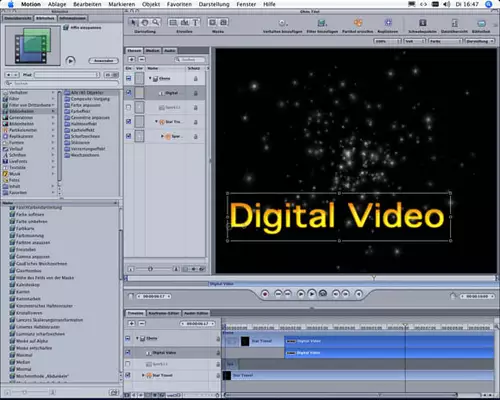Click the plus button in timeline panel

coord(131,323)
